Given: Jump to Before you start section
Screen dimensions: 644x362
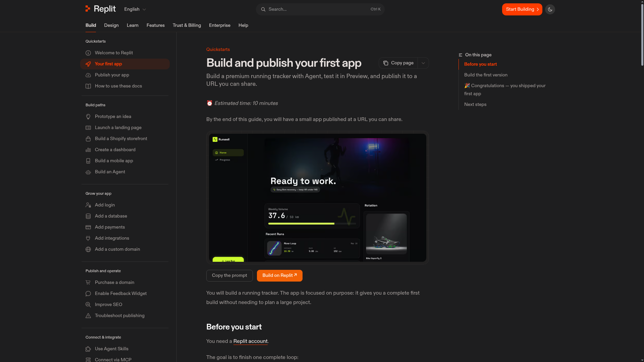Looking at the screenshot, I should coord(480,64).
